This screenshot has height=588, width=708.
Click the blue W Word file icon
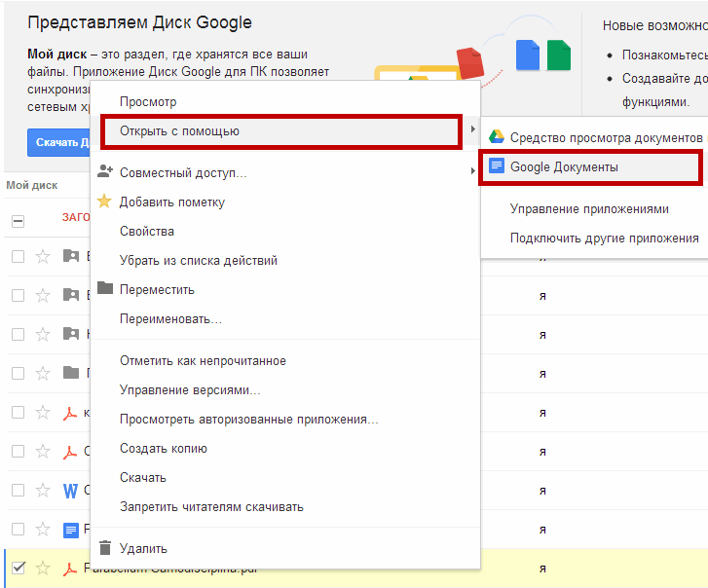click(x=70, y=491)
